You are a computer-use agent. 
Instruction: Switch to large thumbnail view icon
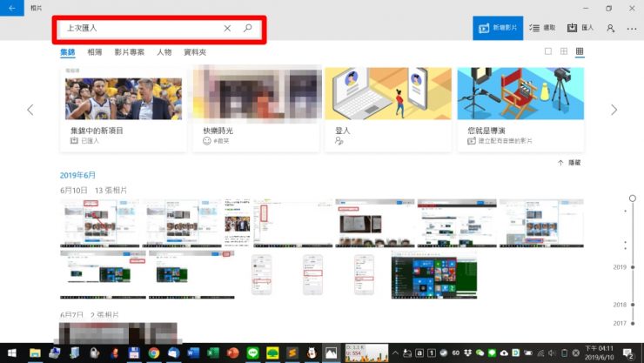pyautogui.click(x=548, y=52)
